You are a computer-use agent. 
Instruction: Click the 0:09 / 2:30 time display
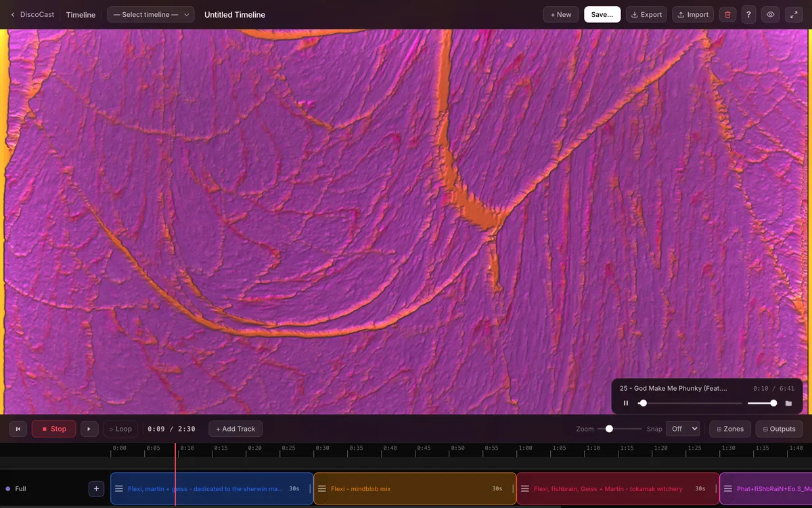click(x=171, y=429)
